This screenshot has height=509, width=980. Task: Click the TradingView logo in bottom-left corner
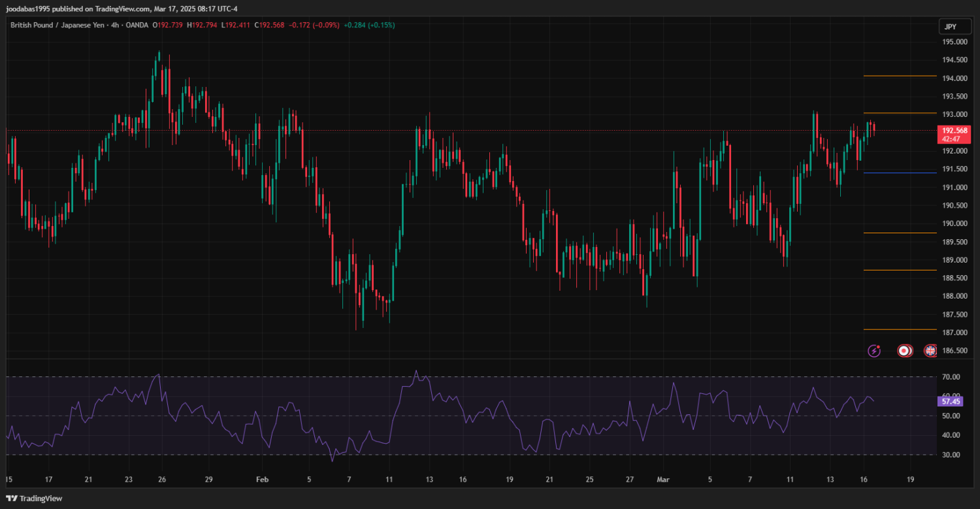coord(34,499)
